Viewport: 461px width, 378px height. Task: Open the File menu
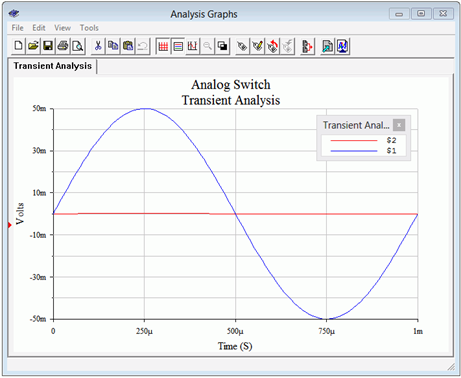(17, 28)
